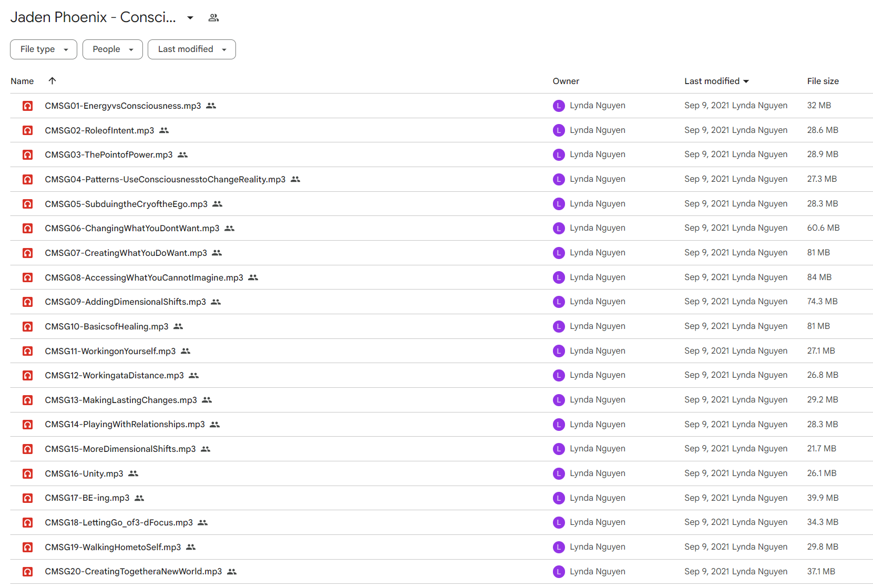873x588 pixels.
Task: Click the 34.3 MB file size value
Action: coord(823,522)
